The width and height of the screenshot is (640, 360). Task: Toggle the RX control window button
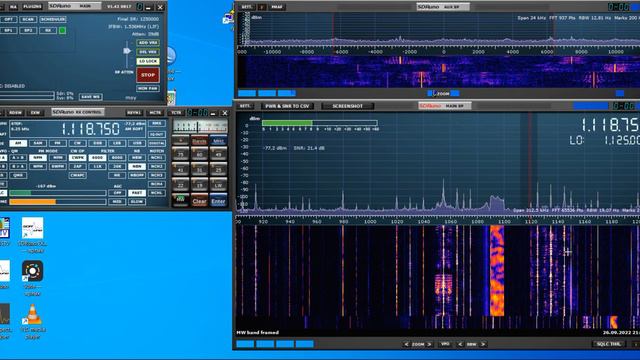click(48, 30)
